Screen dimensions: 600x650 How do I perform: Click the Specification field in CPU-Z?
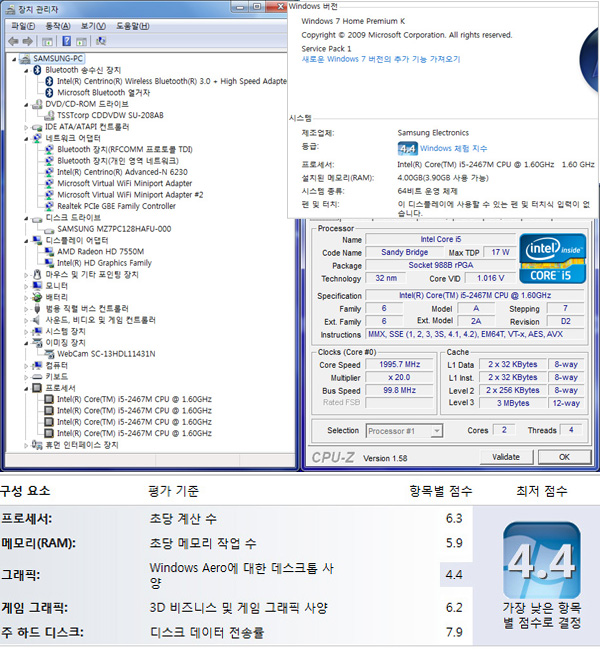click(x=475, y=295)
